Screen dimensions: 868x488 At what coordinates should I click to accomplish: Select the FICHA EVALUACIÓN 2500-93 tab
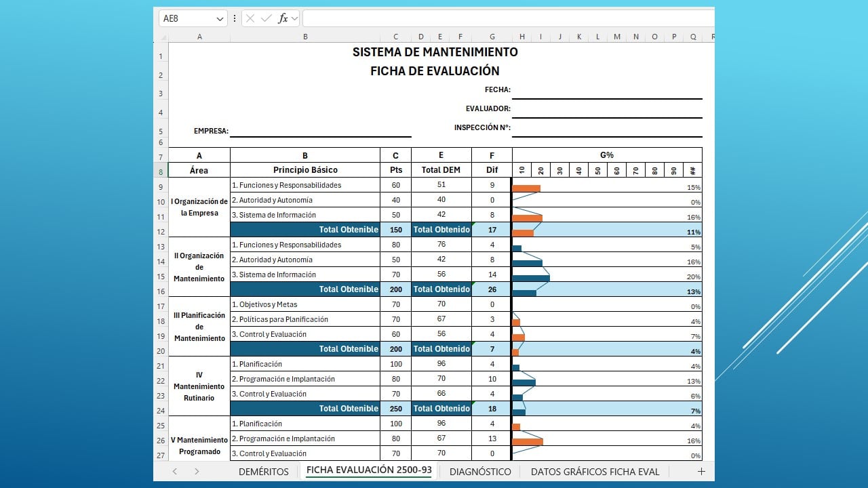point(368,471)
